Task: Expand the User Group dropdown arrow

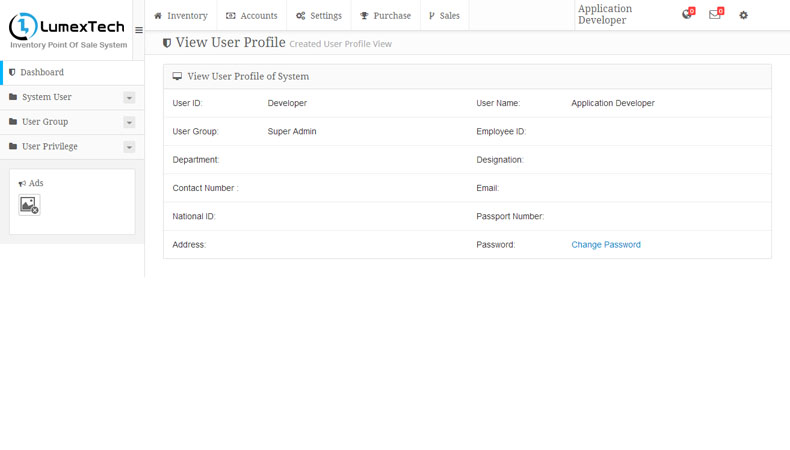Action: [129, 122]
